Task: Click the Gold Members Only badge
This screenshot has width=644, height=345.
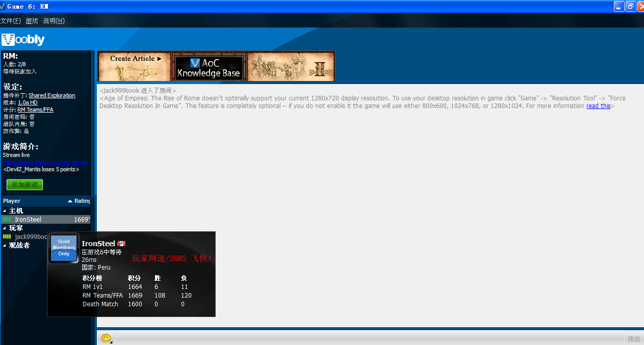Action: point(63,248)
